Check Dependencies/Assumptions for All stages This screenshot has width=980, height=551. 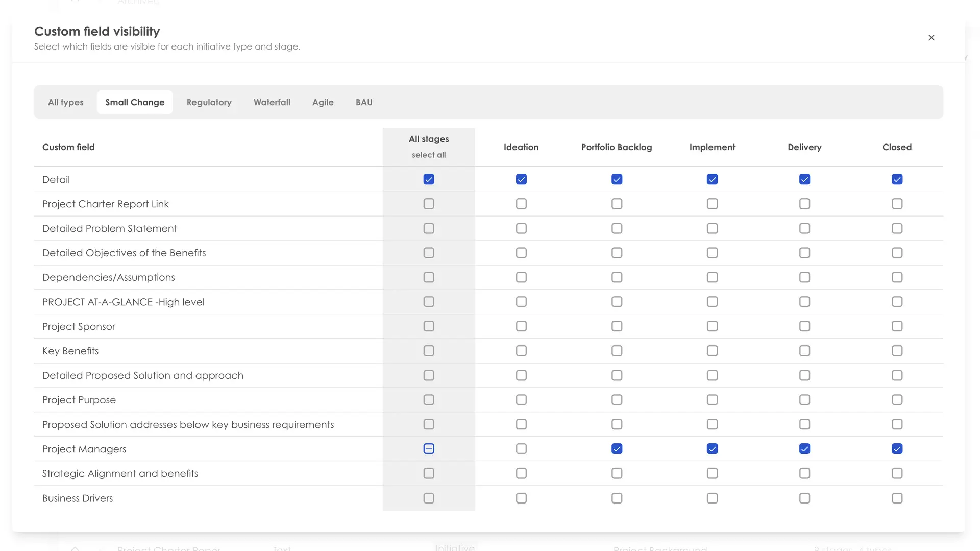(429, 277)
